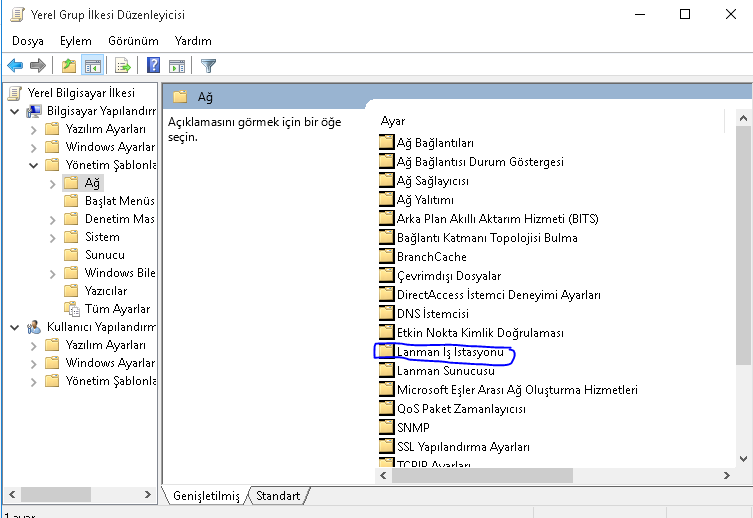Click the filter funnel icon
This screenshot has height=518, width=753.
click(x=208, y=66)
